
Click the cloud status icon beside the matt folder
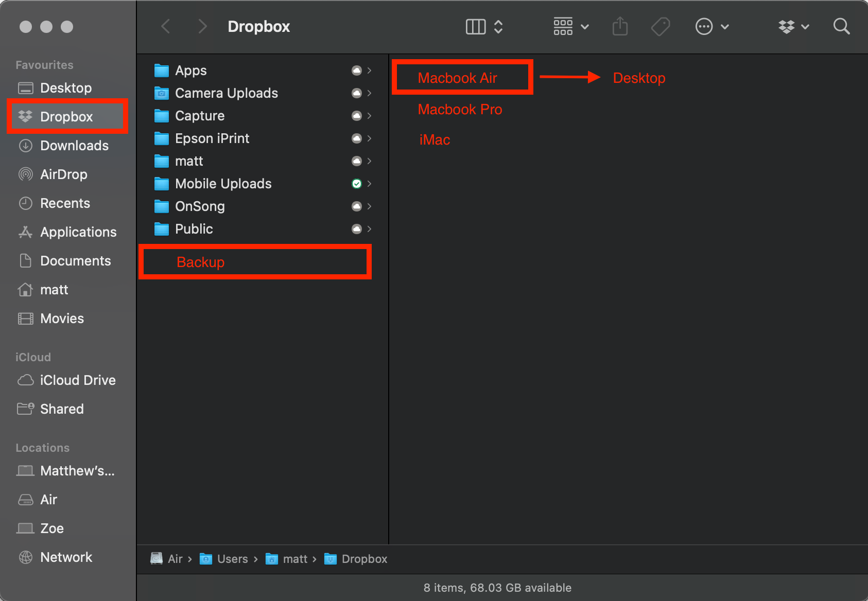tap(356, 161)
